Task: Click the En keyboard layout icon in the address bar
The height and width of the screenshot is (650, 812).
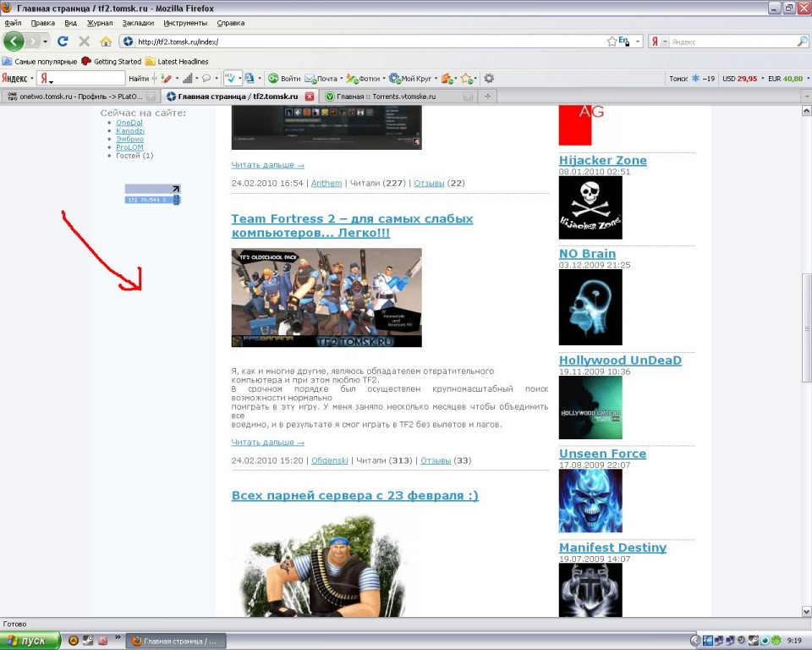Action: [624, 41]
